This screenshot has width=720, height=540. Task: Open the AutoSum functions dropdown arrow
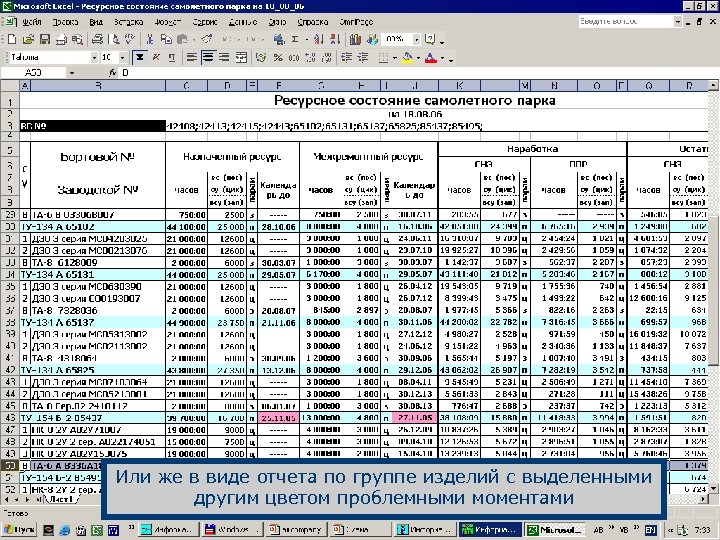(x=306, y=39)
